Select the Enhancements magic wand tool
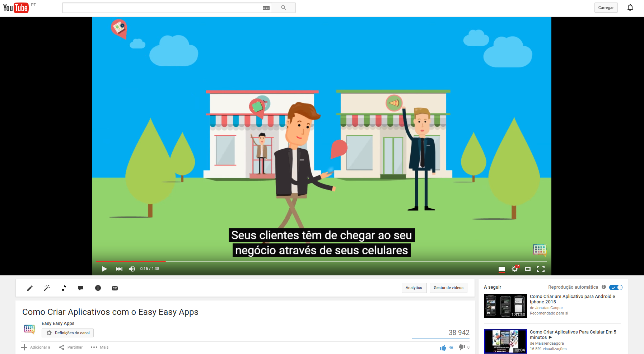This screenshot has width=644, height=354. (47, 288)
